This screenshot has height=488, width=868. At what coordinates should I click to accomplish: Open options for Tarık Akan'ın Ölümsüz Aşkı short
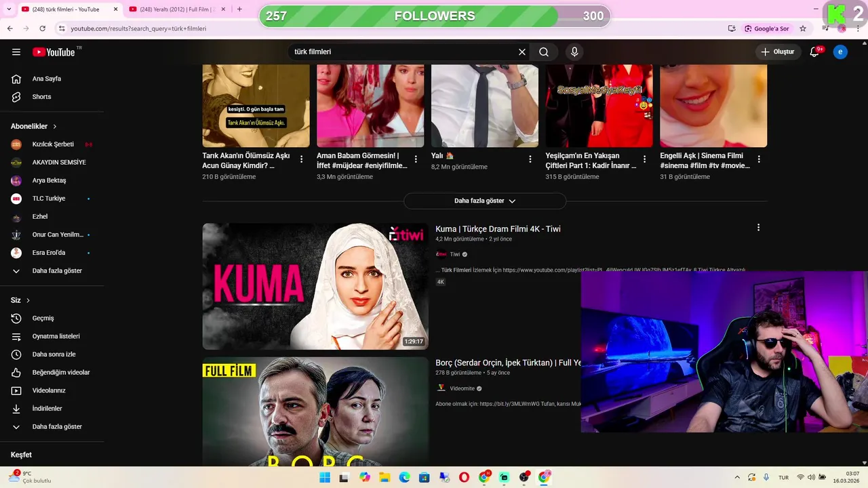tap(302, 159)
